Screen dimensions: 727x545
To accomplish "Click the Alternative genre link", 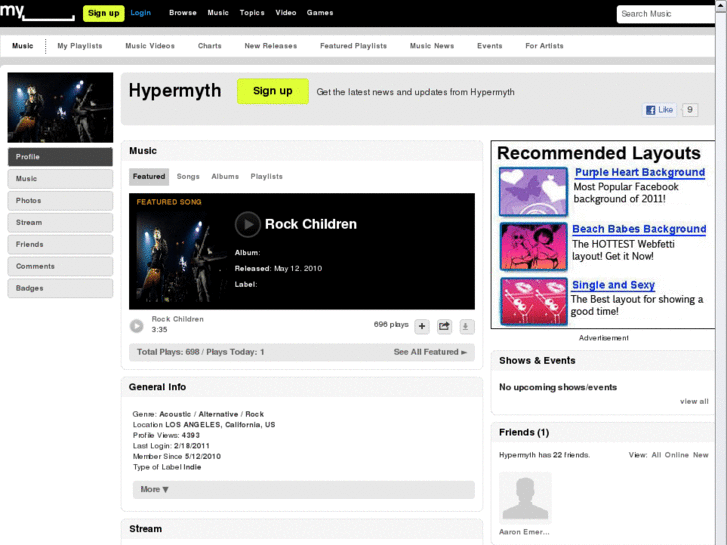I will (x=218, y=414).
